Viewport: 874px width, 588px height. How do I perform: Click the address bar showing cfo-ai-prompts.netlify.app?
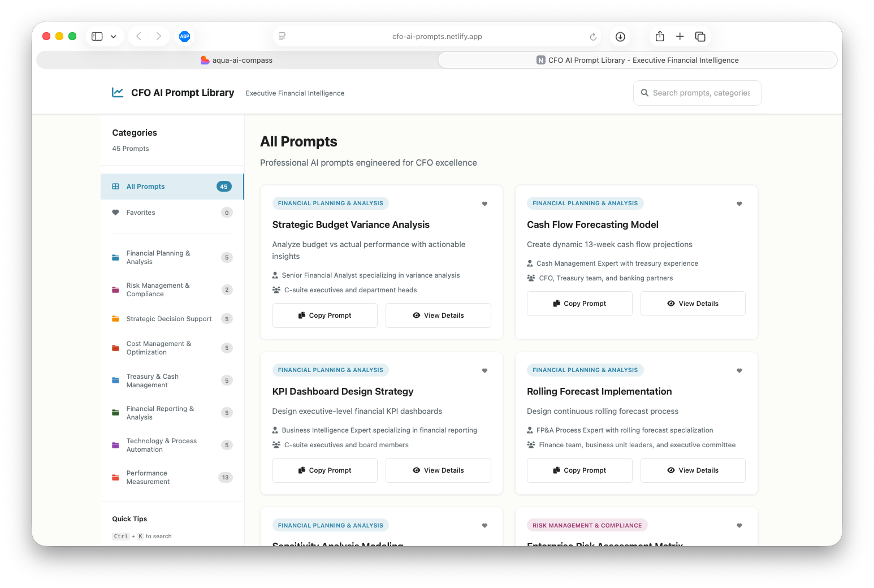(x=437, y=36)
